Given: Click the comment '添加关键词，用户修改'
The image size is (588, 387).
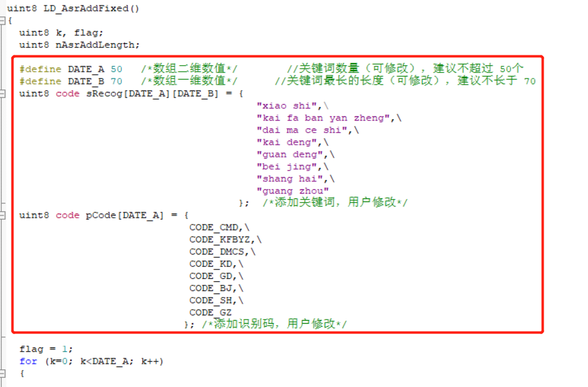Looking at the screenshot, I should coord(335,202).
